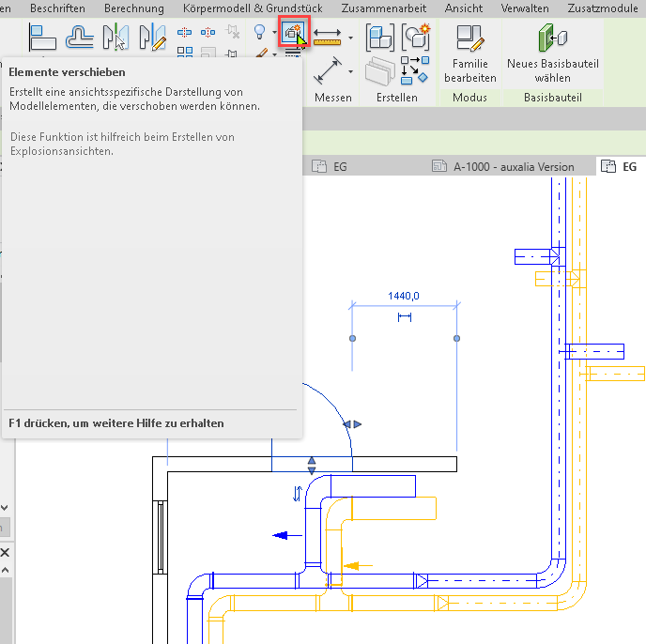
Task: Toggle the horizontal flip arrows near door
Action: click(352, 424)
